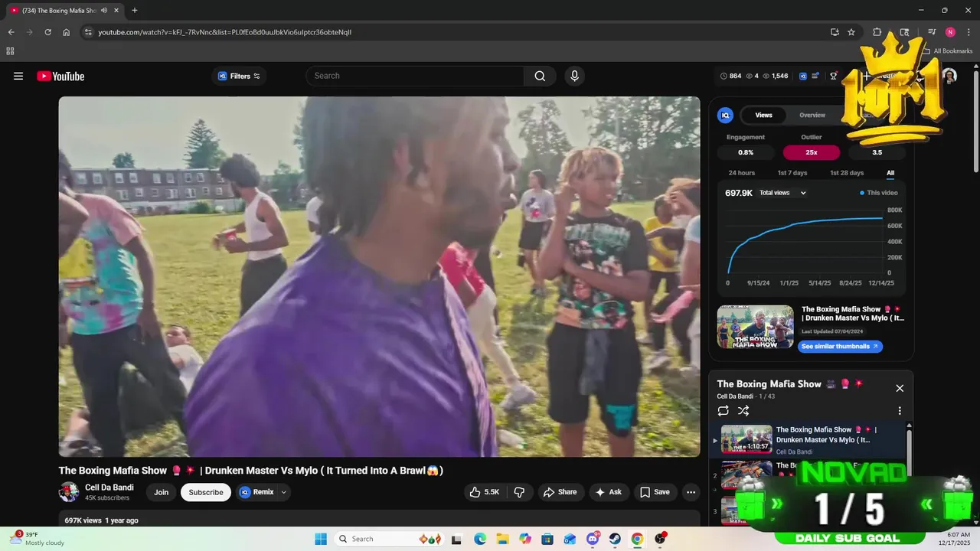
Task: Click See similar thumbnails button
Action: click(x=840, y=347)
